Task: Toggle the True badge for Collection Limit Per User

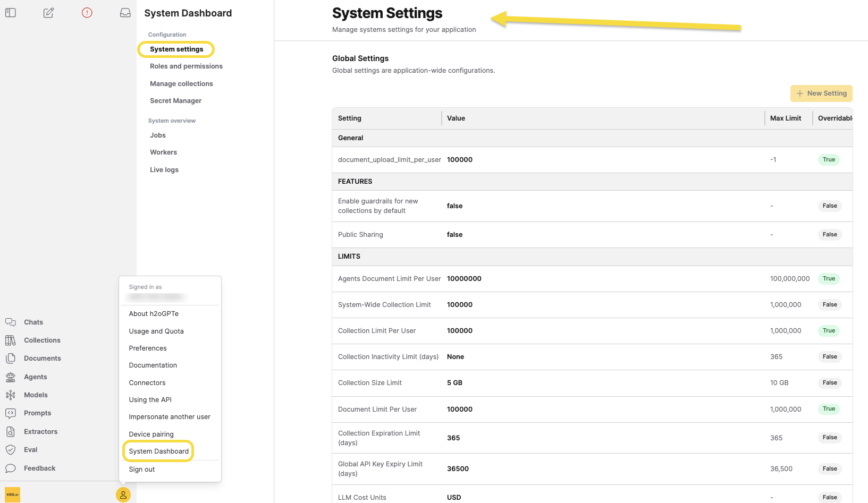Action: (828, 330)
